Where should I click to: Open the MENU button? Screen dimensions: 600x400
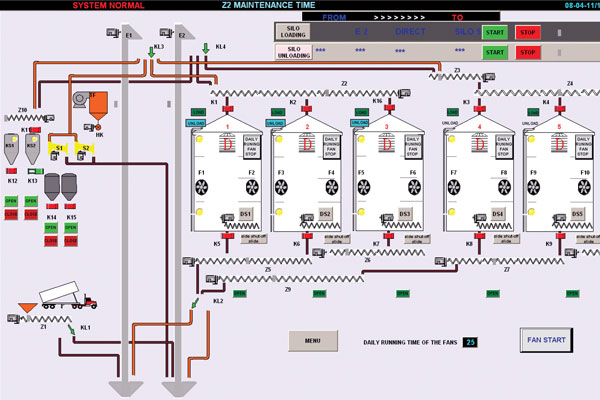pos(312,341)
